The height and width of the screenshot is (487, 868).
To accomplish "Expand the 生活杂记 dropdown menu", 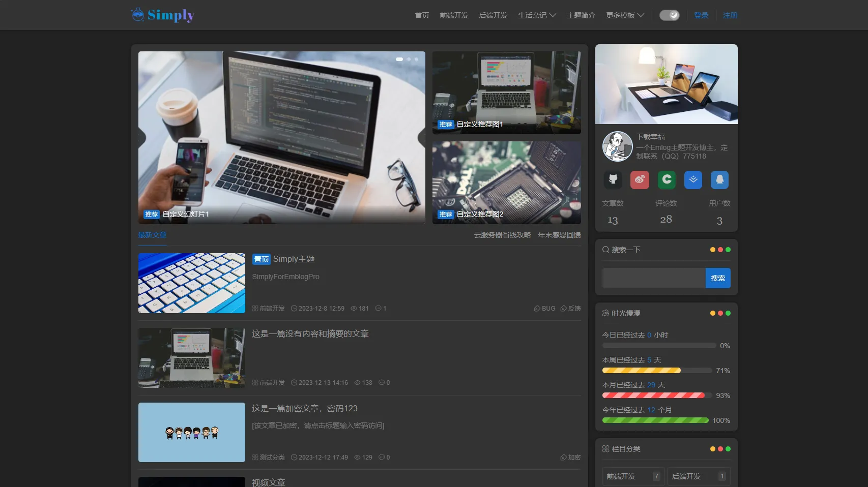I will coord(537,15).
